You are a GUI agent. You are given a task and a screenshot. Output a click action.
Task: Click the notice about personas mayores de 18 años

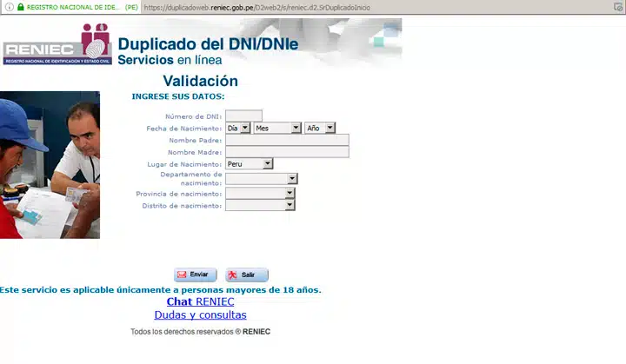pyautogui.click(x=161, y=290)
